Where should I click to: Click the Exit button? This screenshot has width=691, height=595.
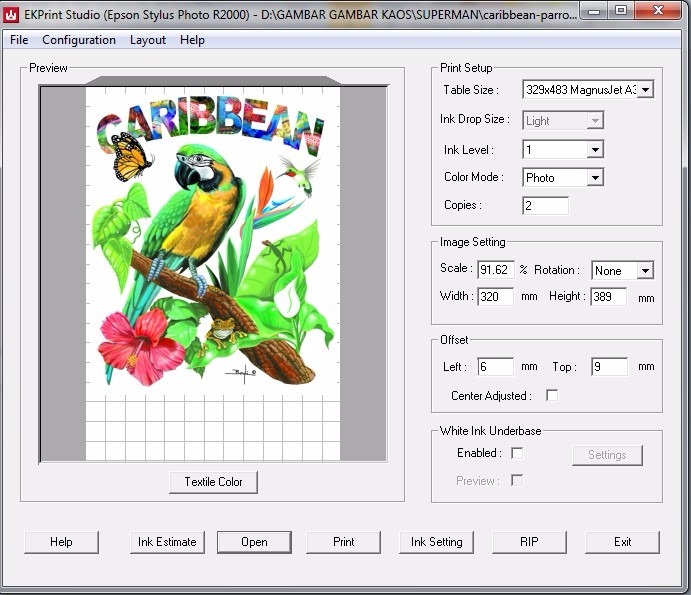(622, 542)
